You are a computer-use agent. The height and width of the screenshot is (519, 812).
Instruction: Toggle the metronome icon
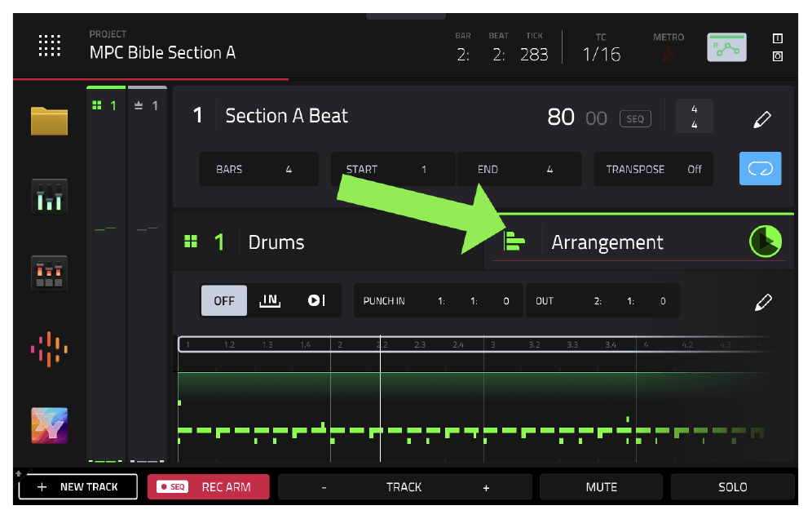pyautogui.click(x=668, y=54)
